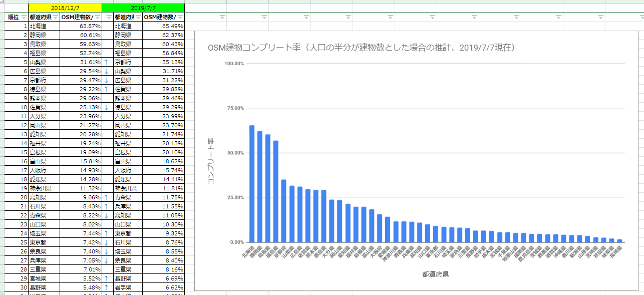Click the horizontal axis title 都道府県 in chart
Viewport: 644px width, 295px height.
coord(435,274)
